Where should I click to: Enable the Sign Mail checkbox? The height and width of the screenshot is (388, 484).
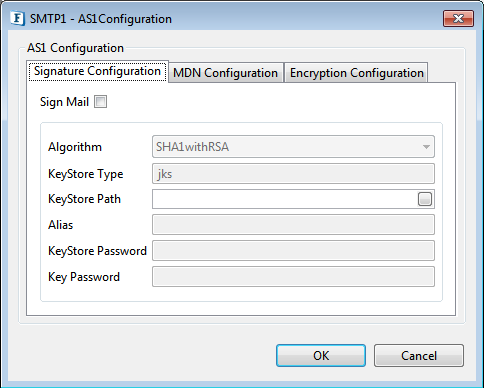point(100,102)
